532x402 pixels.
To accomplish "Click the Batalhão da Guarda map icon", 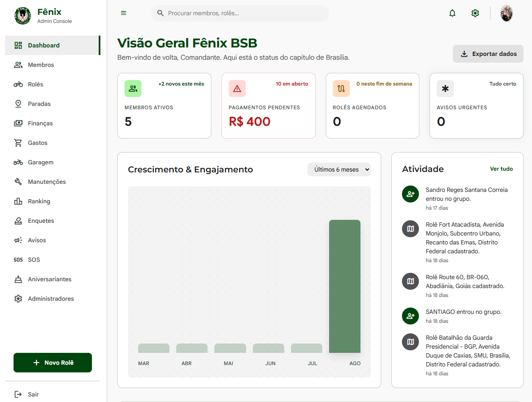I will point(410,342).
